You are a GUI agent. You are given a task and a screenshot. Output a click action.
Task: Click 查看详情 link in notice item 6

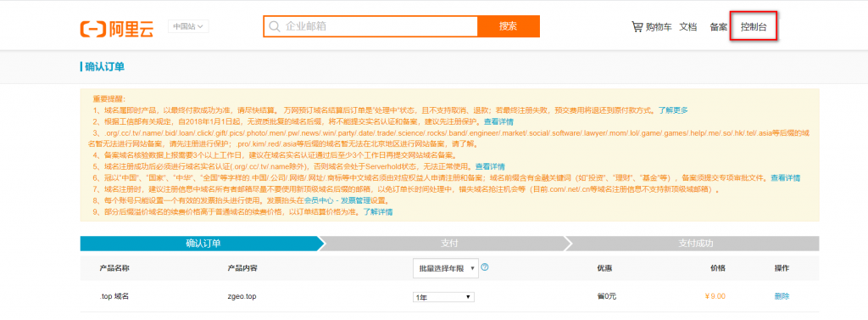tap(786, 178)
